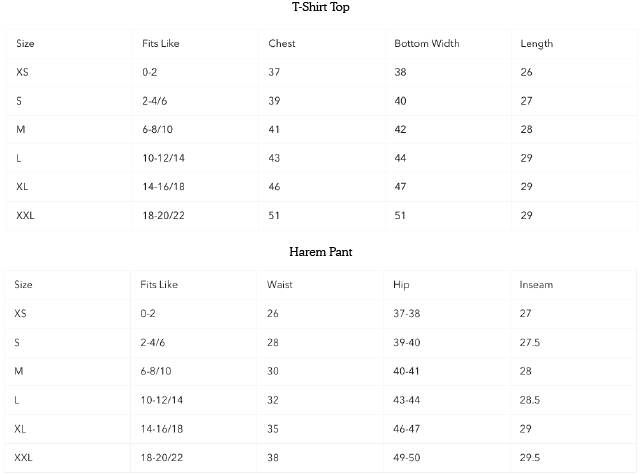642x475 pixels.
Task: Click hip measurement "37-38"
Action: [x=408, y=313]
